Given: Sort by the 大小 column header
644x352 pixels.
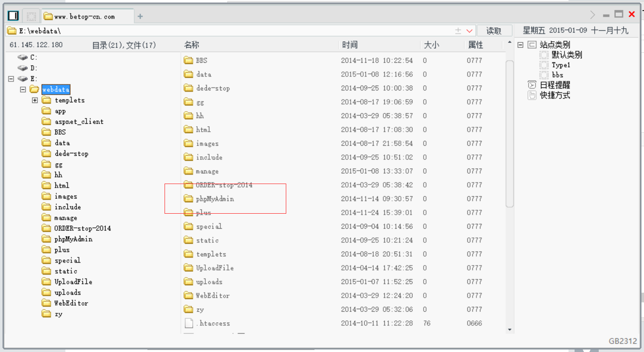Looking at the screenshot, I should tap(431, 45).
